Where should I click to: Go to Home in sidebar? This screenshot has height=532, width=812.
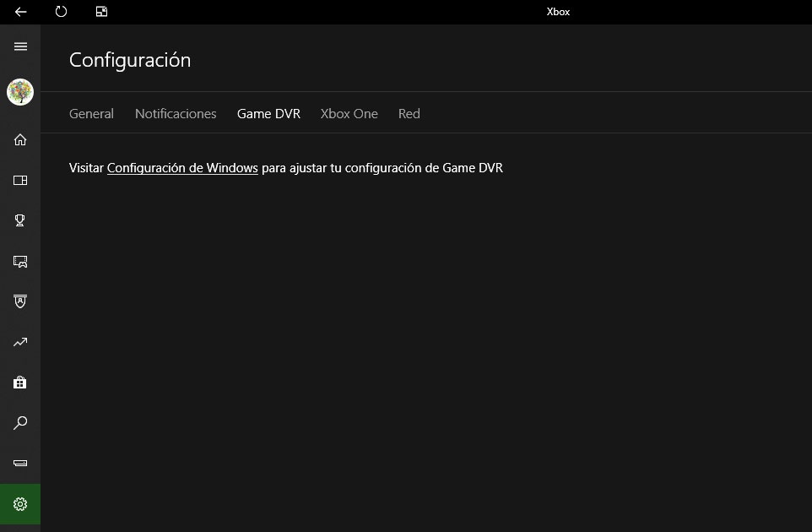pyautogui.click(x=20, y=140)
